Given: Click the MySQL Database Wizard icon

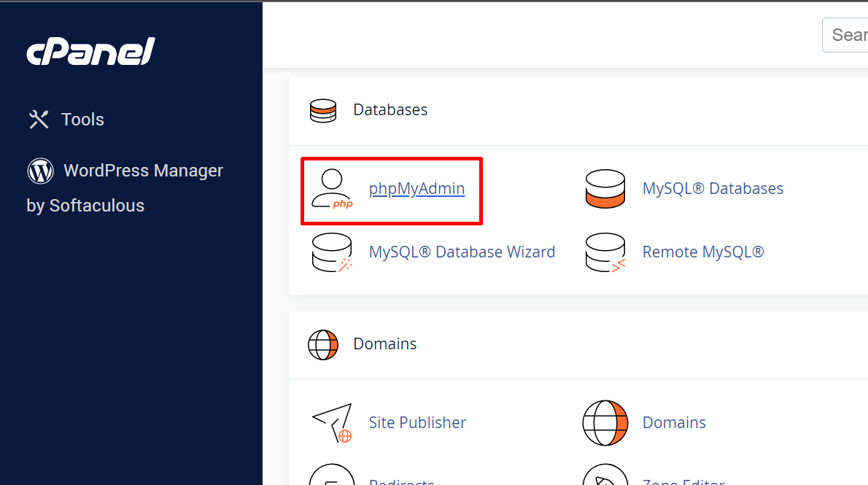Looking at the screenshot, I should click(x=332, y=252).
